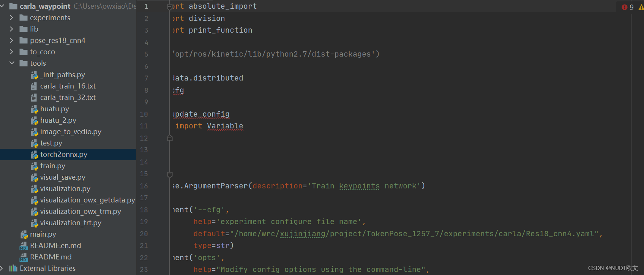Open visualization.py from the tree
The image size is (644, 275).
(x=65, y=188)
